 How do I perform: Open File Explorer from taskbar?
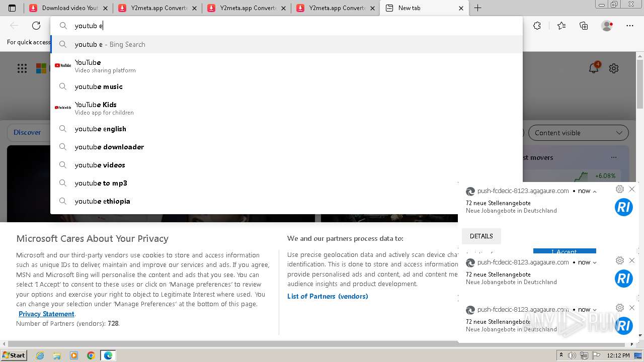(x=57, y=355)
